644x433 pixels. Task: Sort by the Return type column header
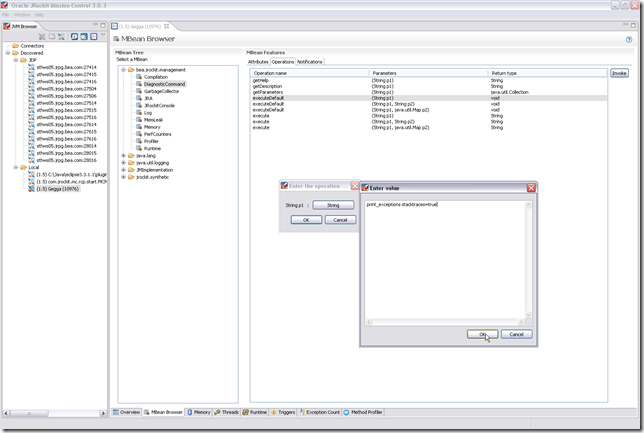(547, 73)
